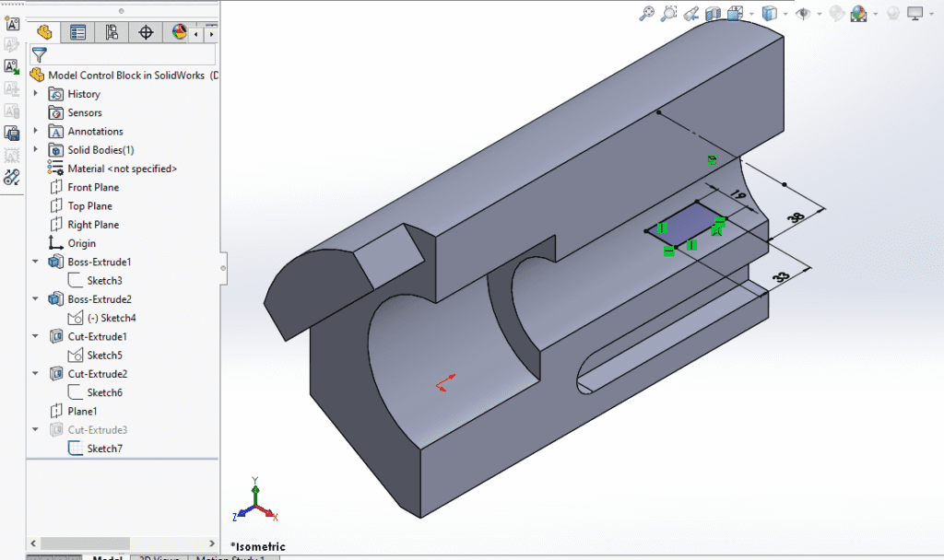The image size is (944, 560).
Task: Click the Solid Bodies folder icon
Action: pos(55,150)
